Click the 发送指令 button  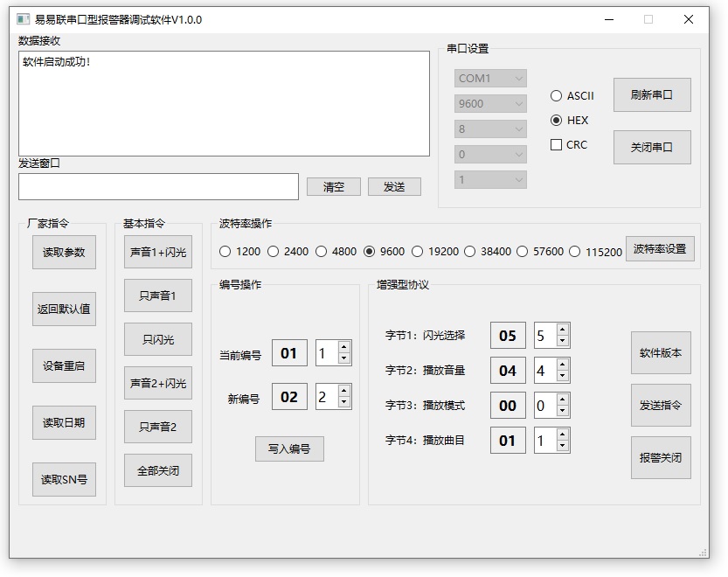pos(661,406)
